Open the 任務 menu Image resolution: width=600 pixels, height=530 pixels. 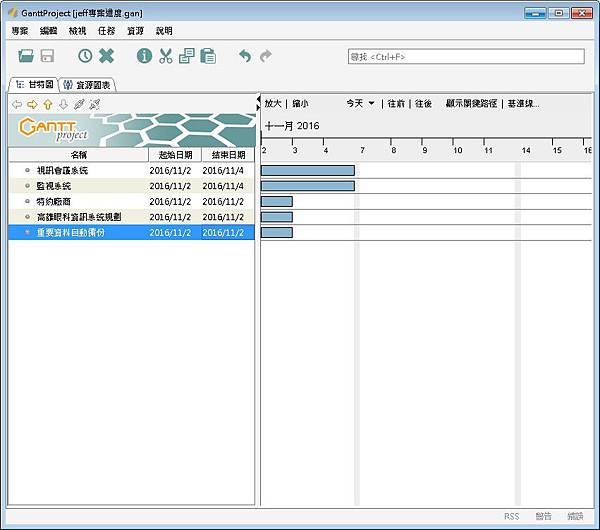[x=106, y=31]
